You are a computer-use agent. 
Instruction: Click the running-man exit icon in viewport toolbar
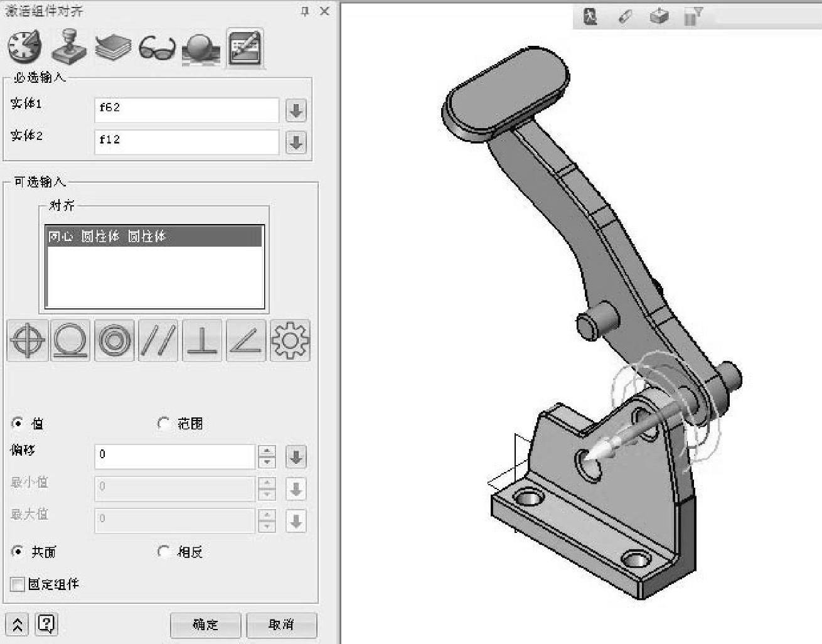pos(590,16)
